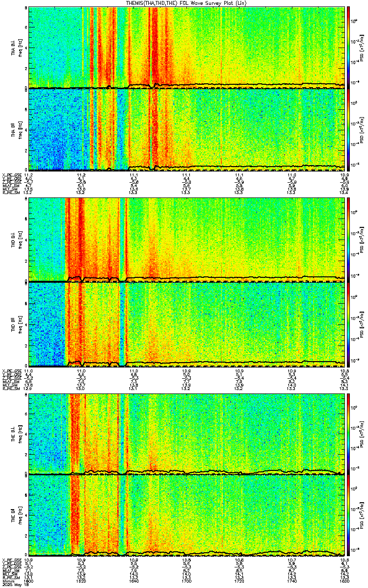Click the 'THA B|| freq [Hz]' axis label
368x588 pixels.
point(16,129)
